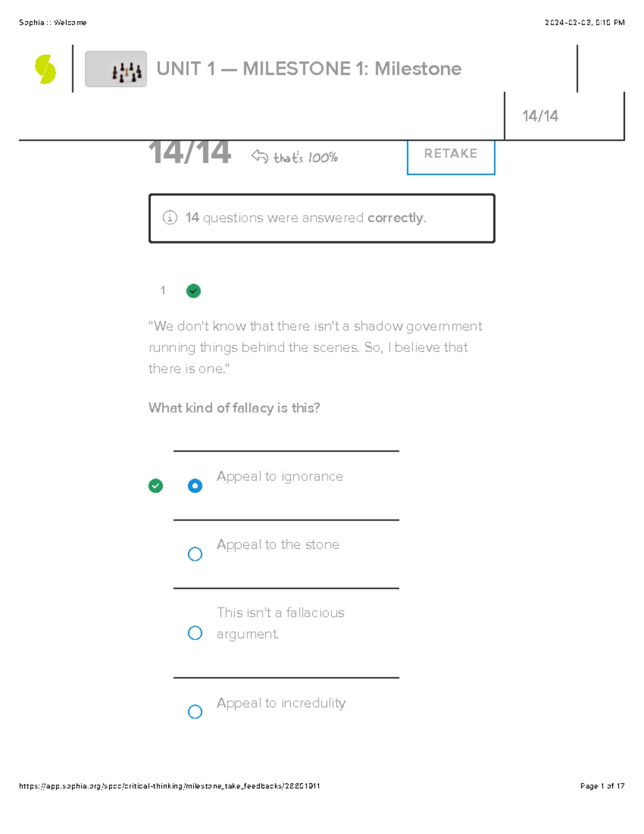Select the "Appeal to the stone" option
The image size is (644, 834).
pos(195,554)
